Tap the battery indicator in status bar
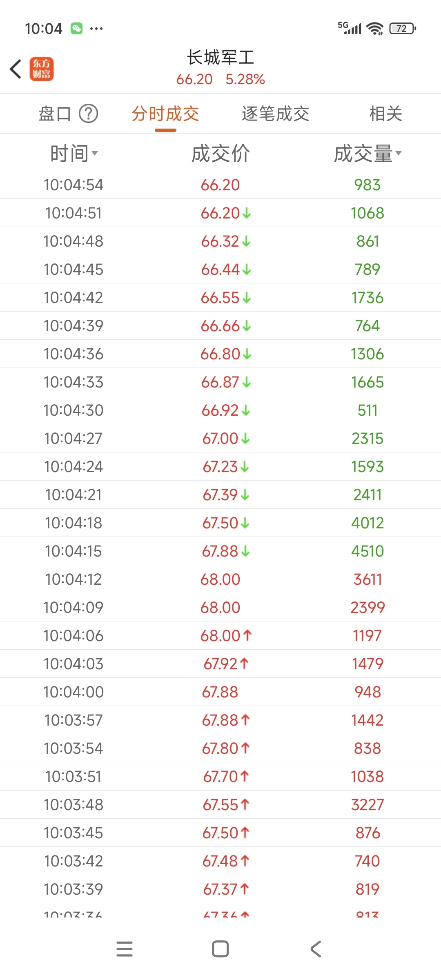The image size is (441, 980). (403, 28)
